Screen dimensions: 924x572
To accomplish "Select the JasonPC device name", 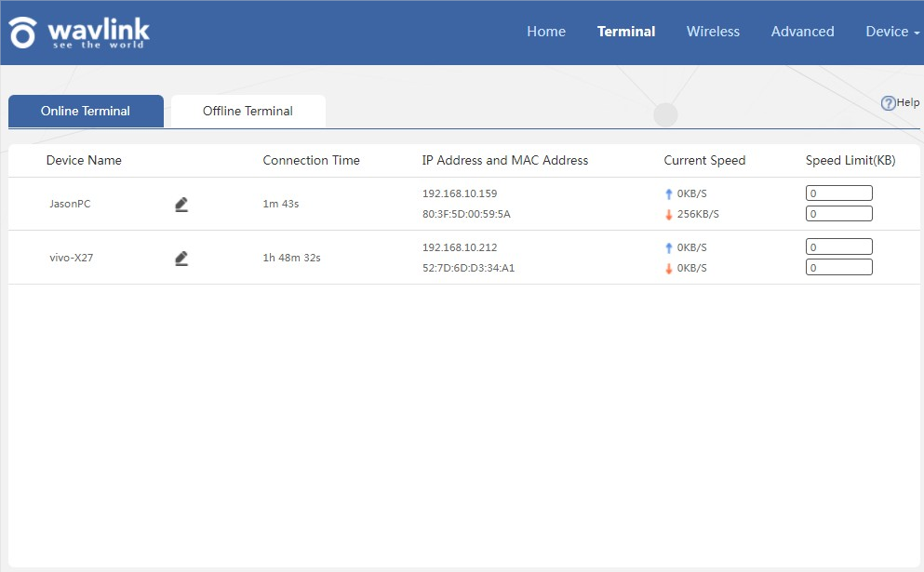I will [70, 204].
